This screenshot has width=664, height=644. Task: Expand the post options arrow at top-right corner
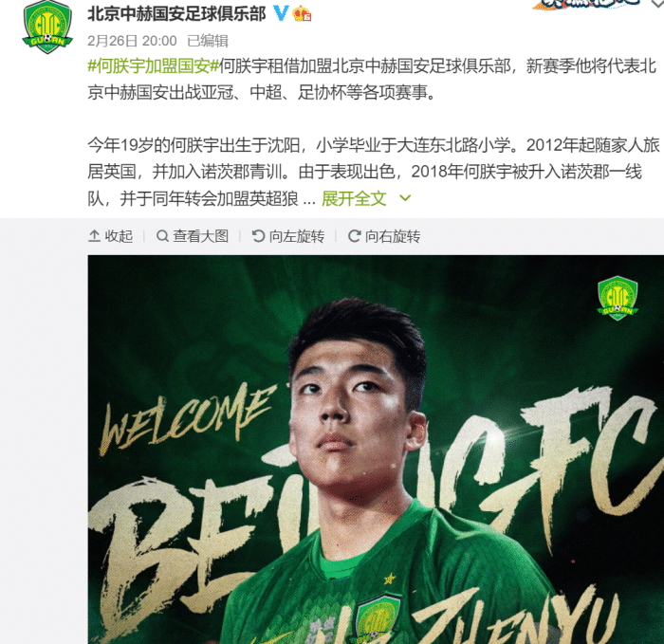point(658,4)
